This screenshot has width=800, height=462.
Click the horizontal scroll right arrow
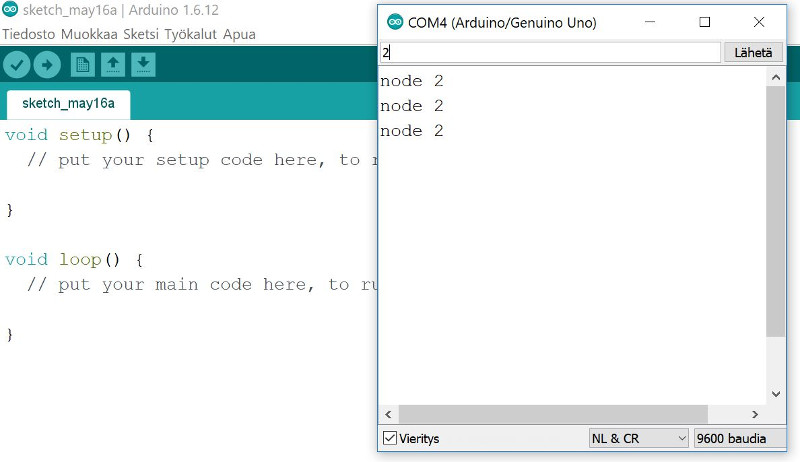(x=755, y=415)
